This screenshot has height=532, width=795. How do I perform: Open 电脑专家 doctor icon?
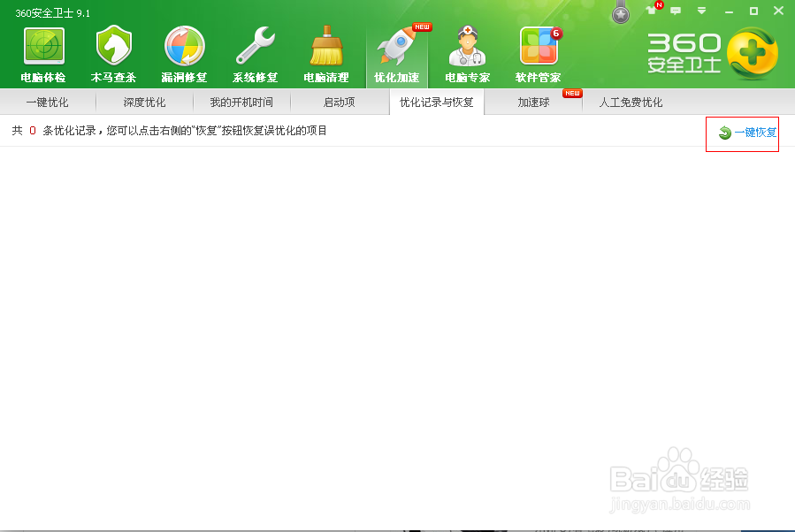tap(468, 55)
